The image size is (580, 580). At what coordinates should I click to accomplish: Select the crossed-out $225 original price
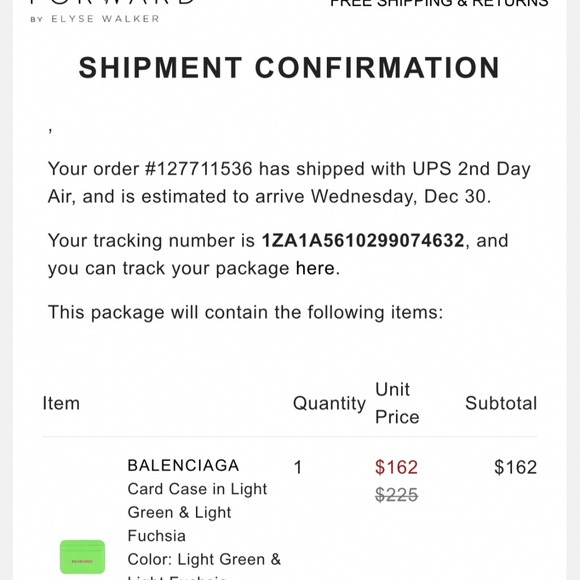coord(397,495)
